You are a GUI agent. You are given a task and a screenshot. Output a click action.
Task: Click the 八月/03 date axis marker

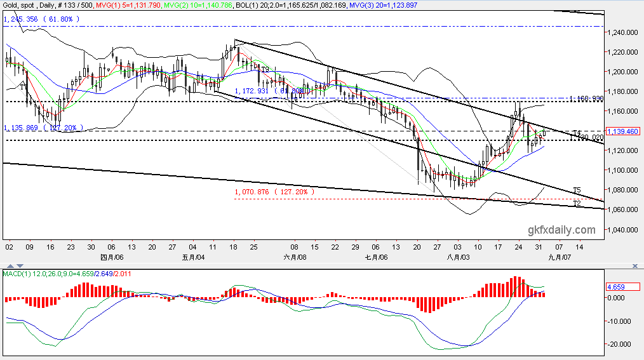pos(458,257)
